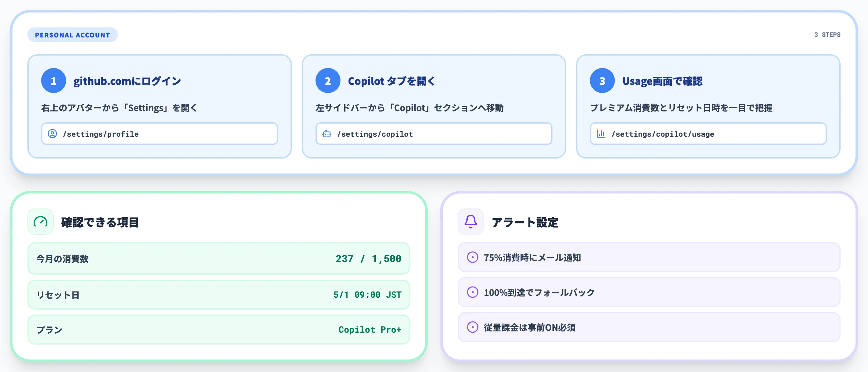Viewport: 868px width, 372px height.
Task: Click the text プレミアム消費数とリセット日時を一目で把握
Action: click(681, 108)
